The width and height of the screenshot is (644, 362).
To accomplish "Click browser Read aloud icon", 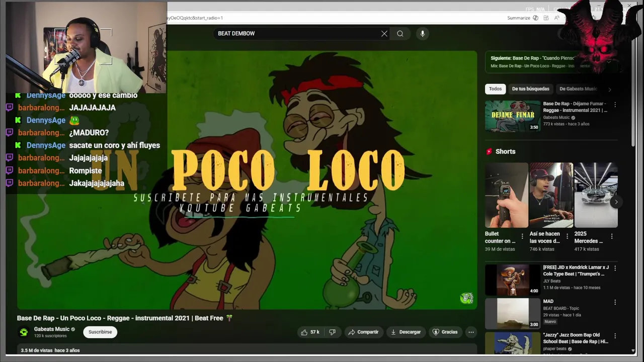I will pos(557,18).
